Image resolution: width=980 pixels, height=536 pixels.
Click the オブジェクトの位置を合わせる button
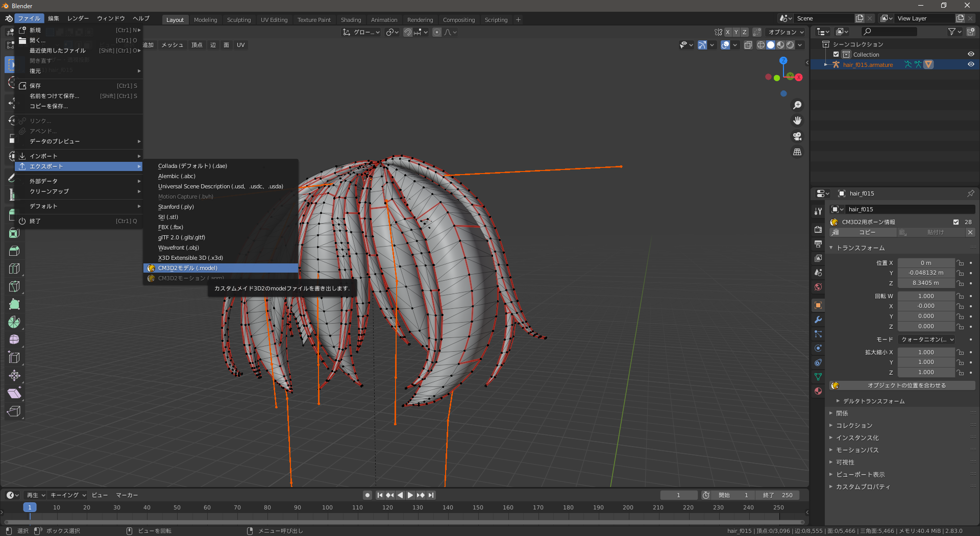point(906,385)
